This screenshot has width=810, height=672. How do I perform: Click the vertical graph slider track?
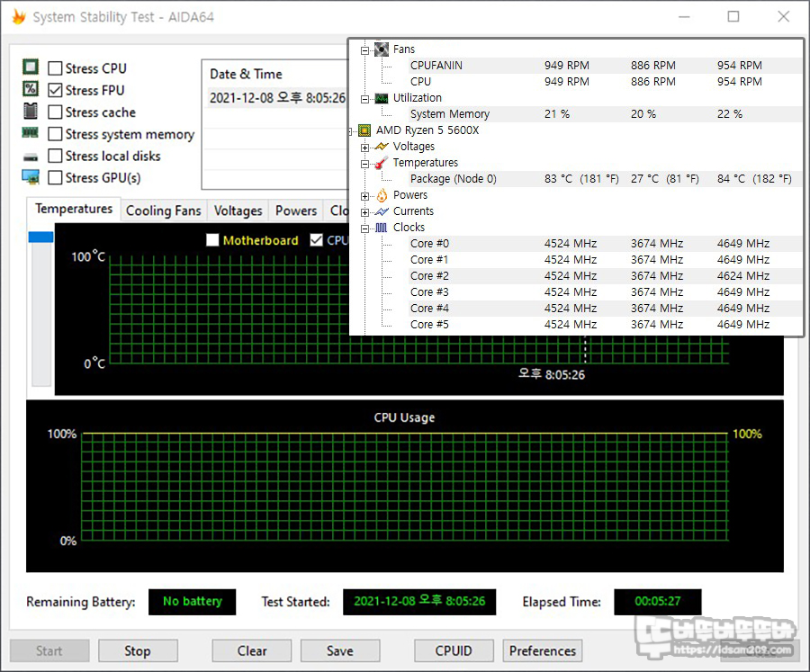tap(41, 313)
